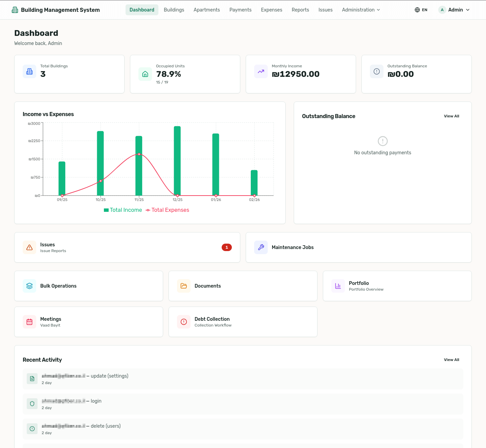
Task: Click the Documents folder icon
Action: click(184, 286)
